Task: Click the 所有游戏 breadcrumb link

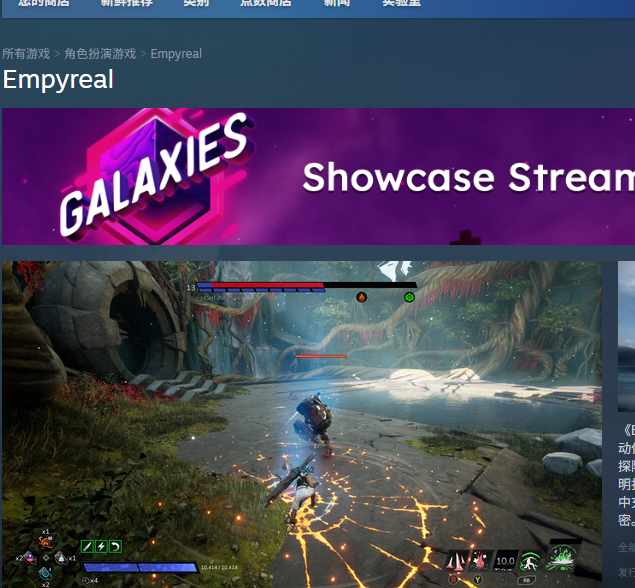Action: [x=26, y=54]
